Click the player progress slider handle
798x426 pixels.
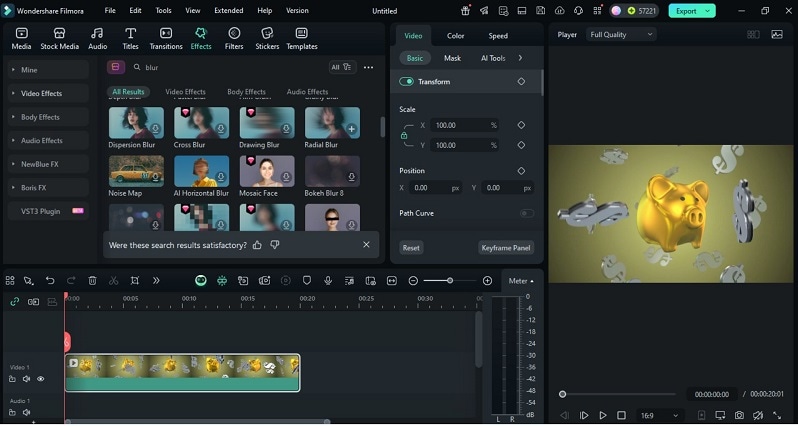click(x=562, y=394)
